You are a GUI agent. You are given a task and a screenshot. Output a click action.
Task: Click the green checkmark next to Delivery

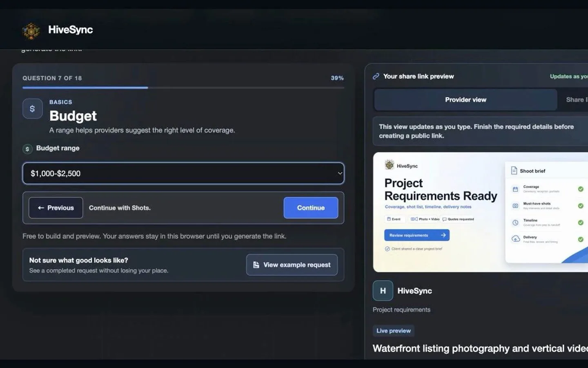581,239
